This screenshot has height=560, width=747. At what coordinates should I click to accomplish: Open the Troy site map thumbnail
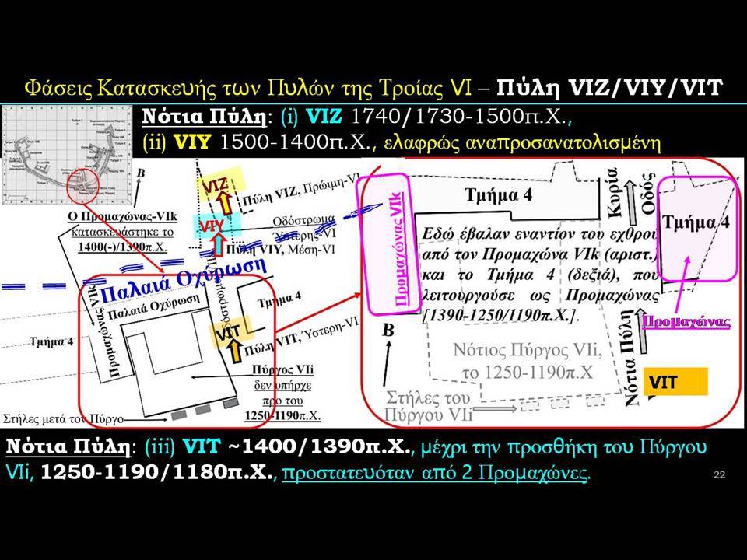point(67,156)
